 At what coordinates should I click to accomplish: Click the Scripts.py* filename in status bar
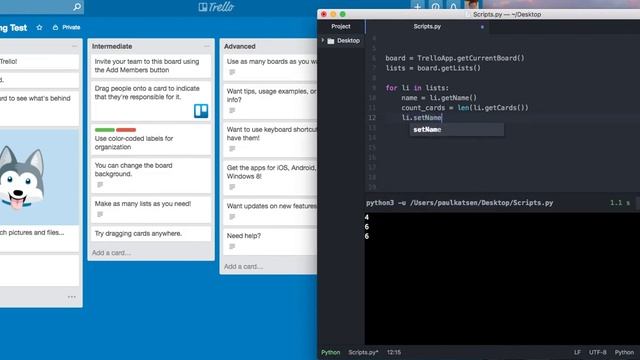click(x=363, y=352)
